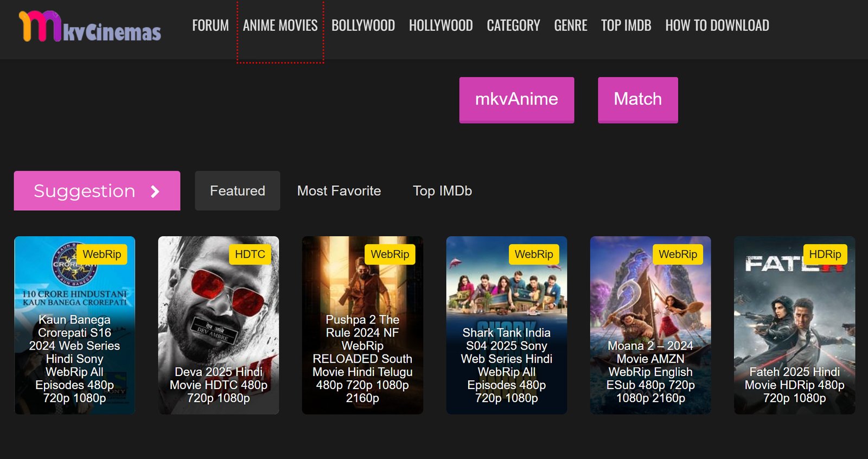This screenshot has height=459, width=868.
Task: Click the Kaun Banega Crorepati S16 title text
Action: [x=75, y=359]
